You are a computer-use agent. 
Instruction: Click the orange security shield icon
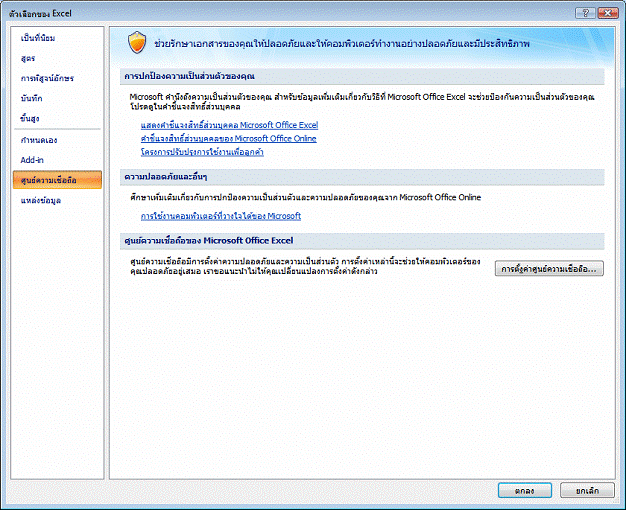point(137,42)
